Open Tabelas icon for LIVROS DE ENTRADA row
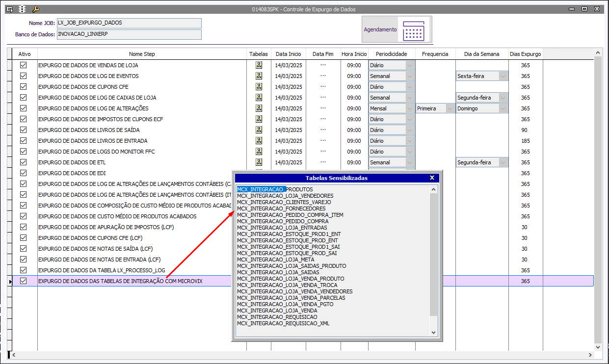Screen dimensions: 609x364 (259, 141)
